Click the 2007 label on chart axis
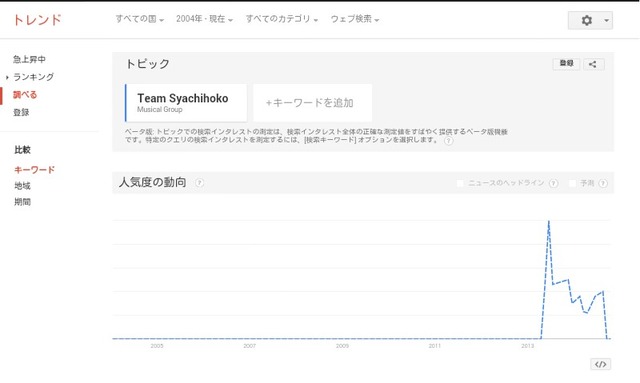The width and height of the screenshot is (640, 383). pyautogui.click(x=249, y=346)
